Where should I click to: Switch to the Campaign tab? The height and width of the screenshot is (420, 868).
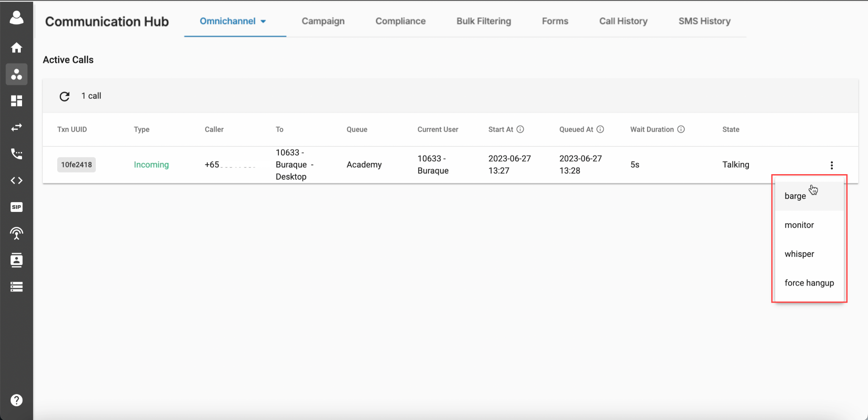323,21
